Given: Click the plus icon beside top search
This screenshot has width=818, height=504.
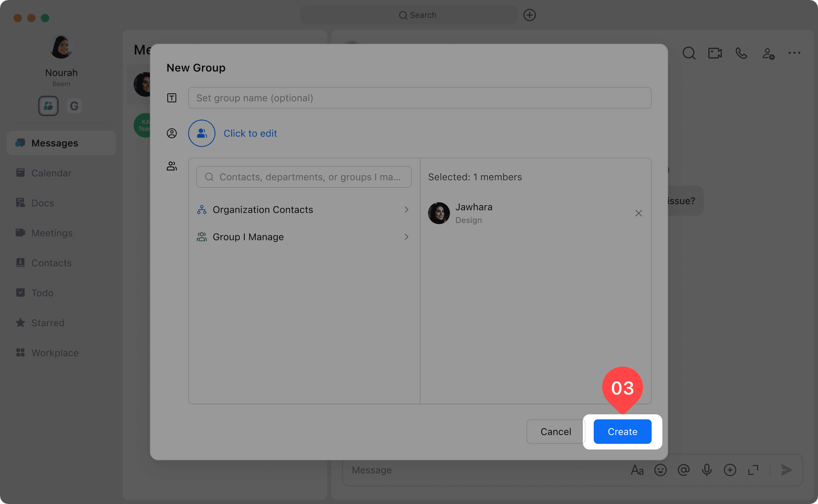Looking at the screenshot, I should pyautogui.click(x=529, y=15).
